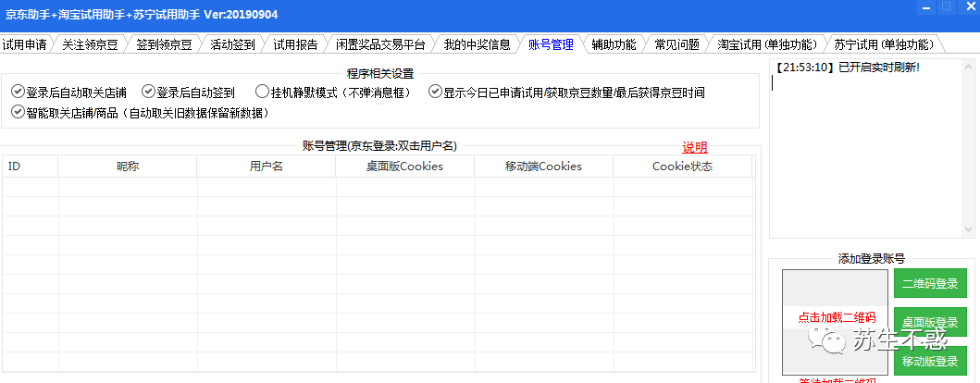Click the 桌面版登录 button
The image size is (980, 383).
930,322
